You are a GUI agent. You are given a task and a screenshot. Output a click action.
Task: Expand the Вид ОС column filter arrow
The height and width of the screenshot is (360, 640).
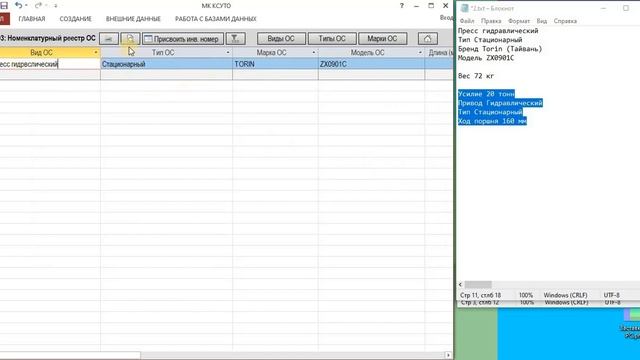click(x=96, y=53)
